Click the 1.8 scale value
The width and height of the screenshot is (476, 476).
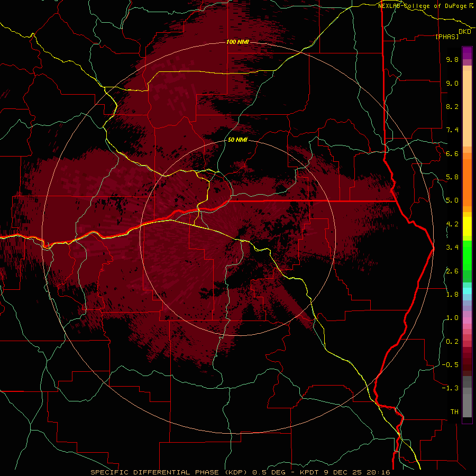[x=452, y=295]
